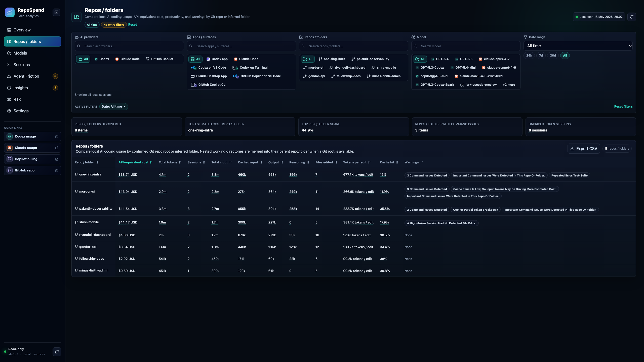Open the Codex usage quick link
The height and width of the screenshot is (362, 644).
click(x=32, y=137)
